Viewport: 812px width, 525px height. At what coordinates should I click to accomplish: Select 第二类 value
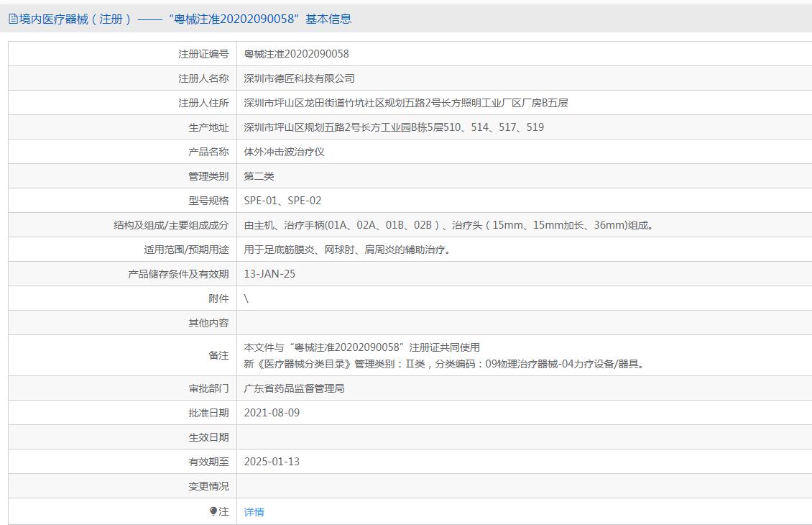(259, 176)
